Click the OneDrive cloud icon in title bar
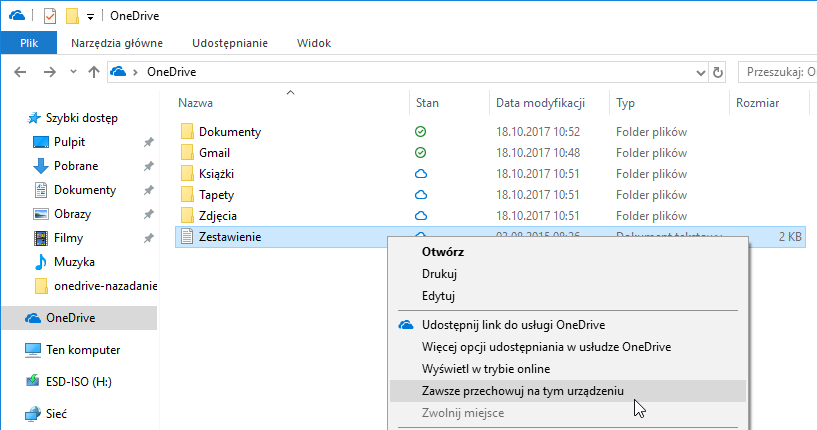 tap(17, 16)
